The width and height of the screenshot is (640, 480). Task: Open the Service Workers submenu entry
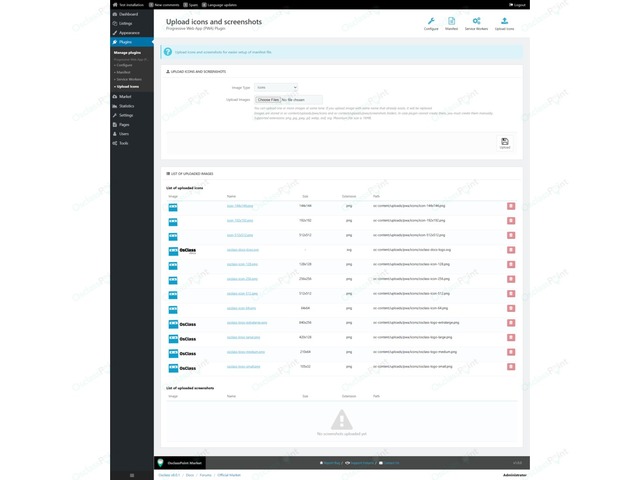click(128, 79)
